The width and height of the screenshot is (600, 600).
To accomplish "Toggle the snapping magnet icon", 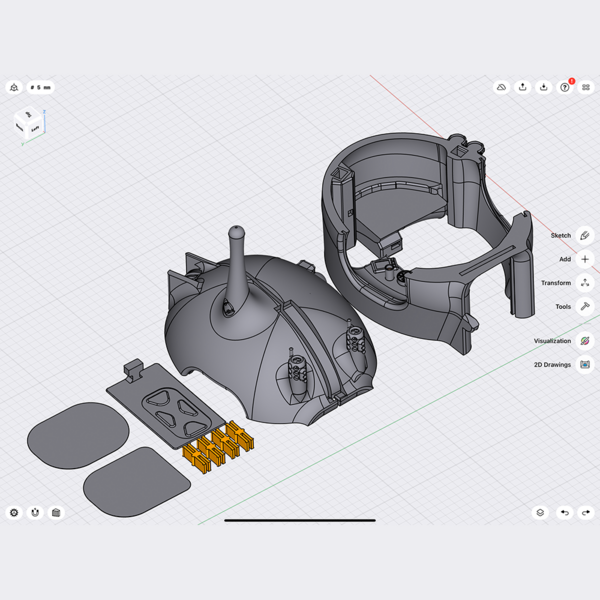I will point(35,512).
